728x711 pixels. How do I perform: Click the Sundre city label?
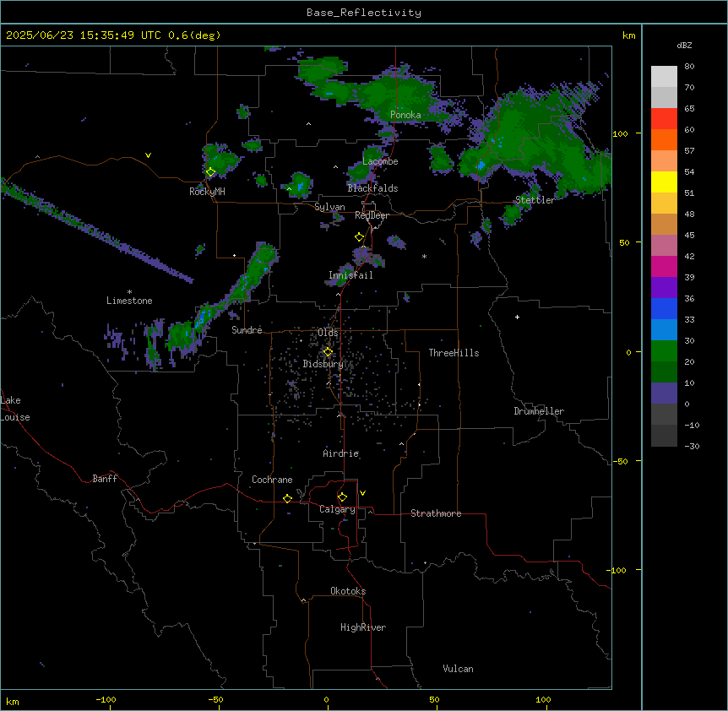[x=247, y=330]
